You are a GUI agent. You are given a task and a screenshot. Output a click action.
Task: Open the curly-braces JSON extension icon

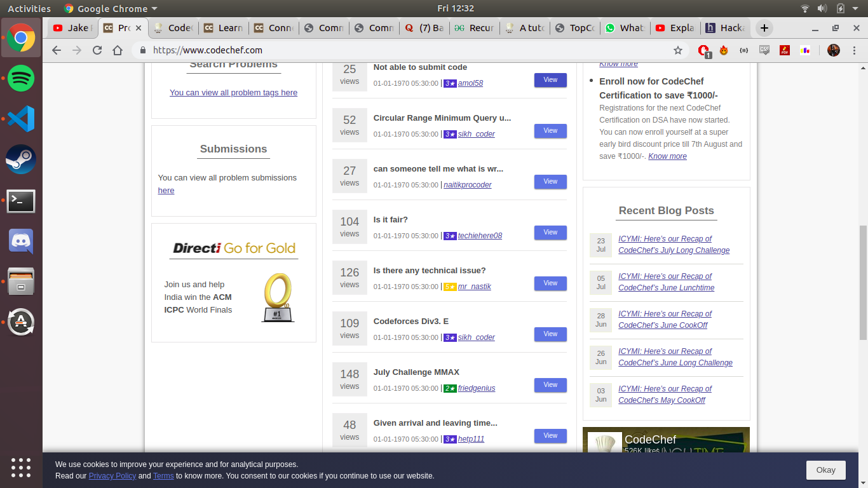coord(744,50)
